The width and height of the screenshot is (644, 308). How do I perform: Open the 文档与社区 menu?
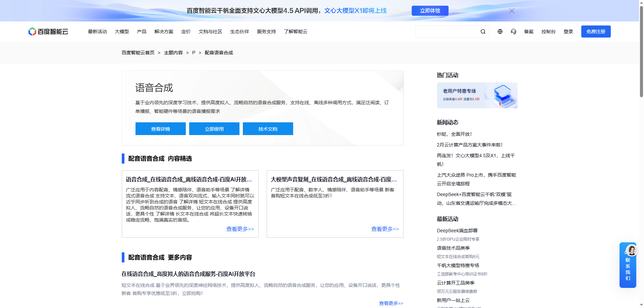210,32
